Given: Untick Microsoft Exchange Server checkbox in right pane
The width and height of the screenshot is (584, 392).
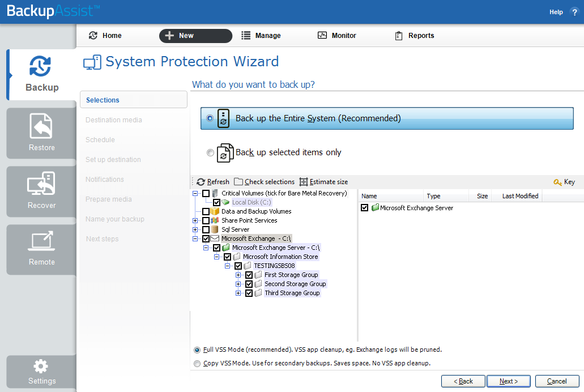Looking at the screenshot, I should (364, 207).
